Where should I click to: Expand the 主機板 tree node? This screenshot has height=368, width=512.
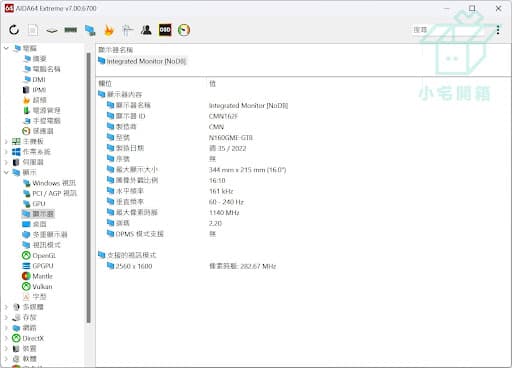6,142
